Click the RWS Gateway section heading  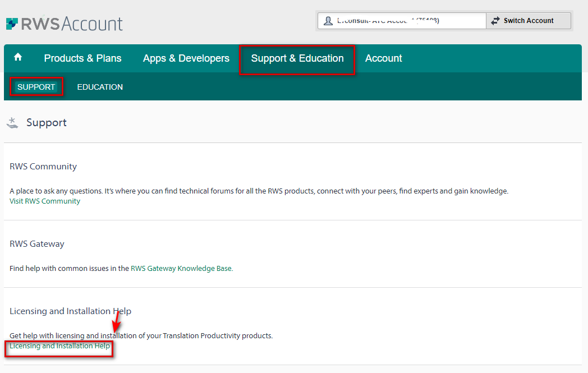(x=37, y=243)
